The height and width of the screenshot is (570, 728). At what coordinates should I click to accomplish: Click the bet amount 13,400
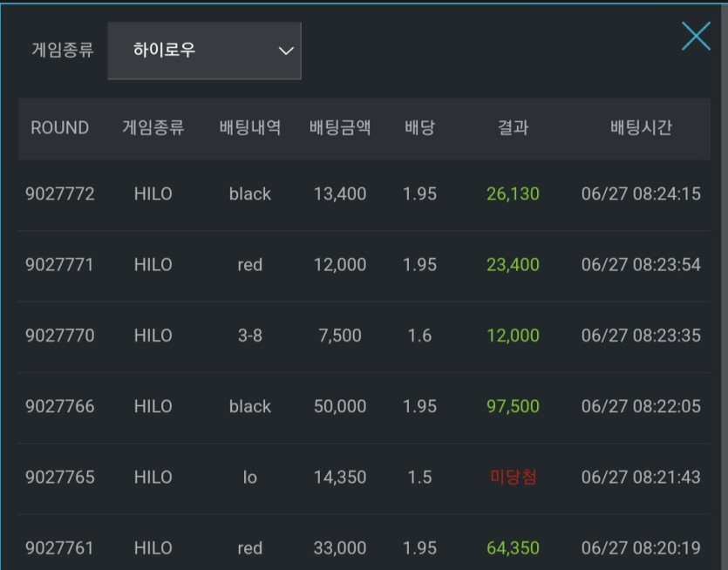point(340,194)
